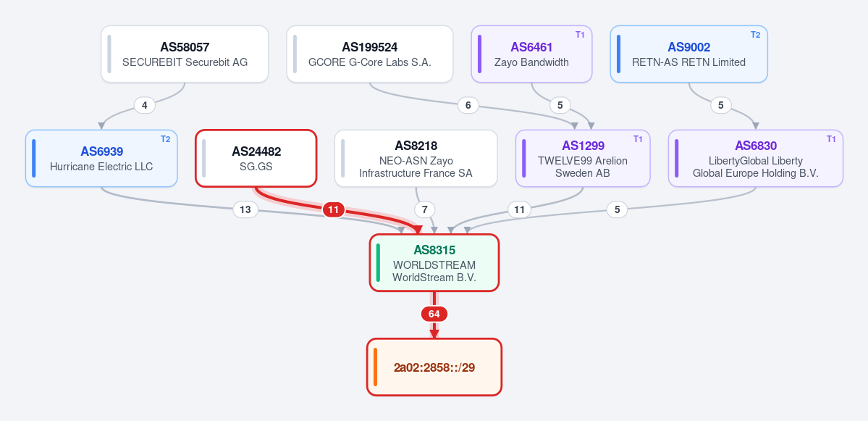Viewport: 868px width, 421px height.
Task: Click the red edge label 11
Action: (x=333, y=209)
